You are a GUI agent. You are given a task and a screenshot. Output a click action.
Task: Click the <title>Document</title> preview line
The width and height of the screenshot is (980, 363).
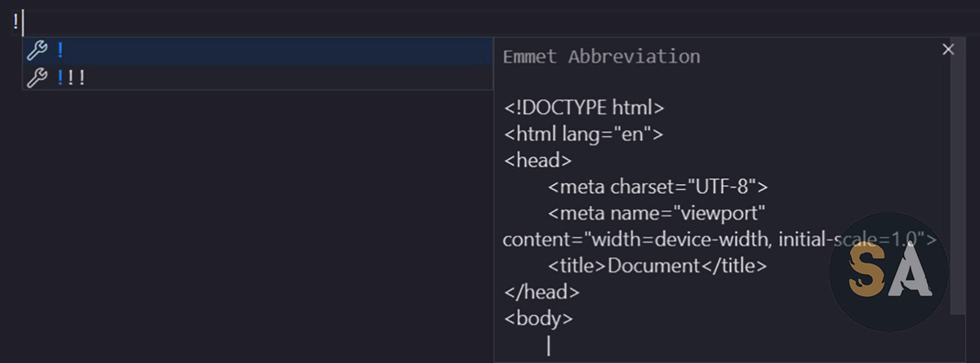pos(657,266)
